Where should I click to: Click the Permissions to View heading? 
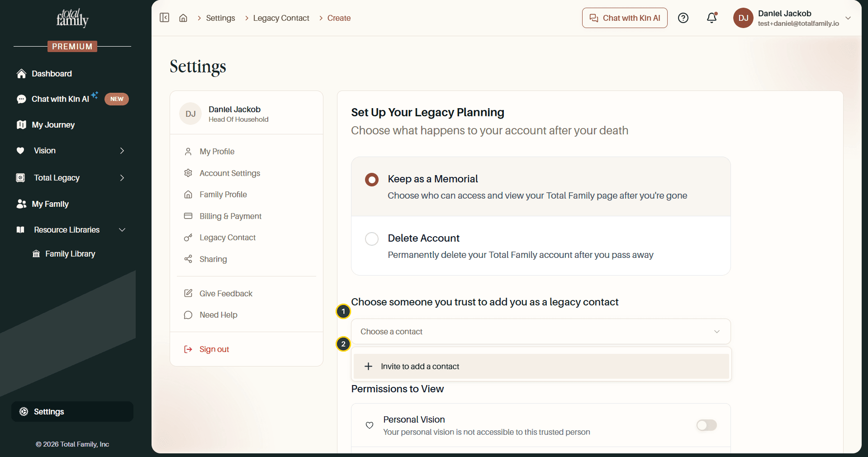397,389
